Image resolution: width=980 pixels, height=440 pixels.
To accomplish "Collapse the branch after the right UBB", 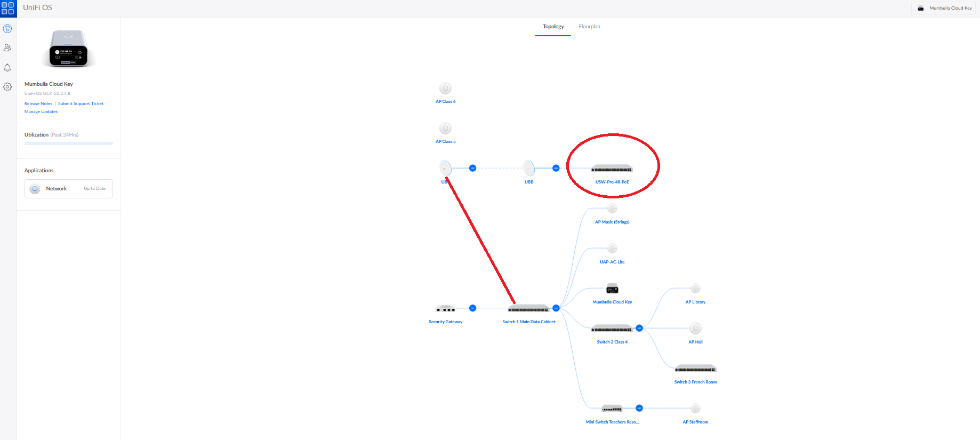I will pyautogui.click(x=556, y=168).
